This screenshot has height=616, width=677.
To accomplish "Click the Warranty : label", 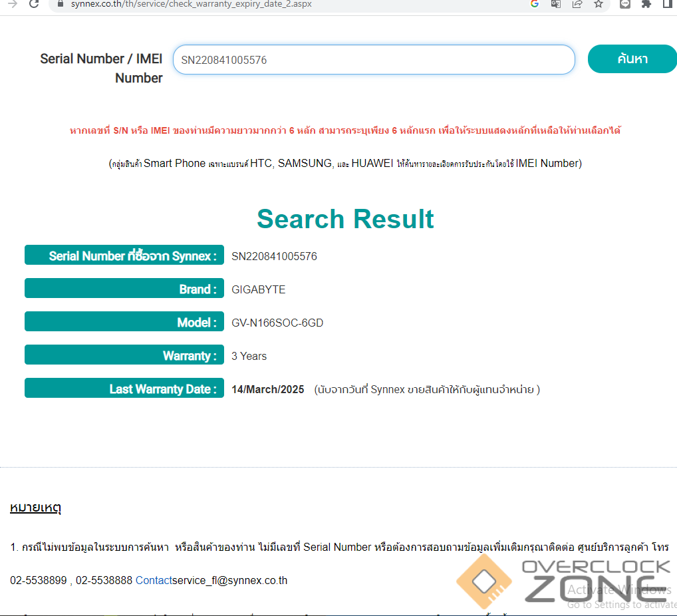I will click(x=124, y=355).
